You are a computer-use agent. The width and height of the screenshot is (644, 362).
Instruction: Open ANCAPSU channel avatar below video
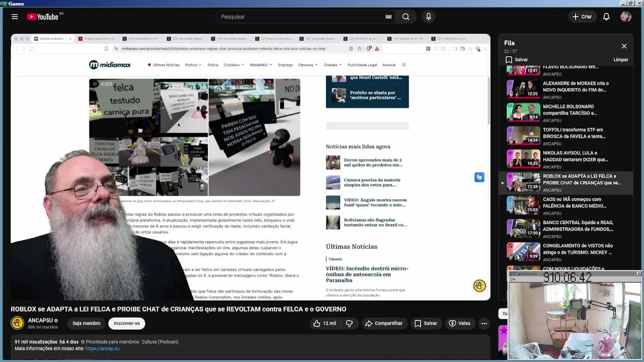tap(18, 323)
